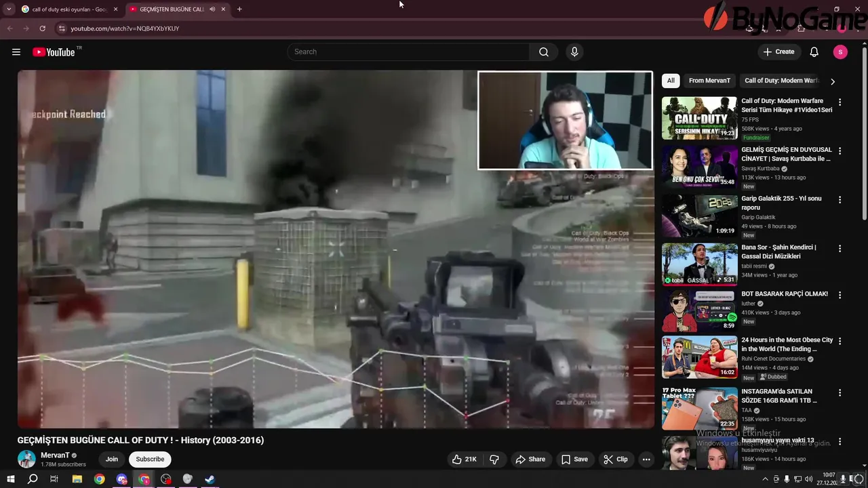Open the 24 Hours in the Most Obese City video
Viewport: 868px width, 488px height.
[699, 357]
